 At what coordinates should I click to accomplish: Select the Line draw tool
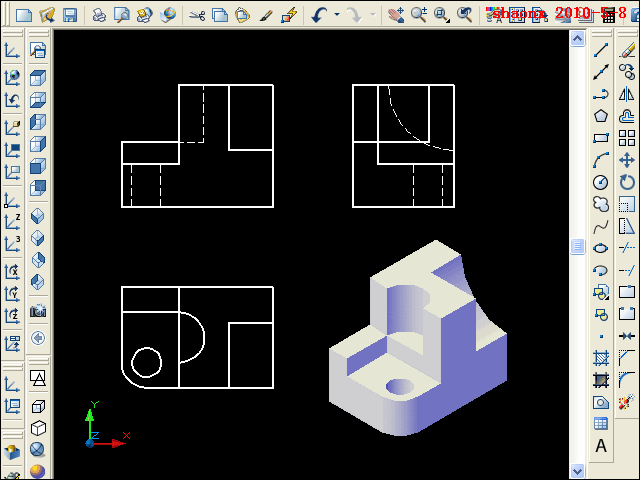[601, 50]
